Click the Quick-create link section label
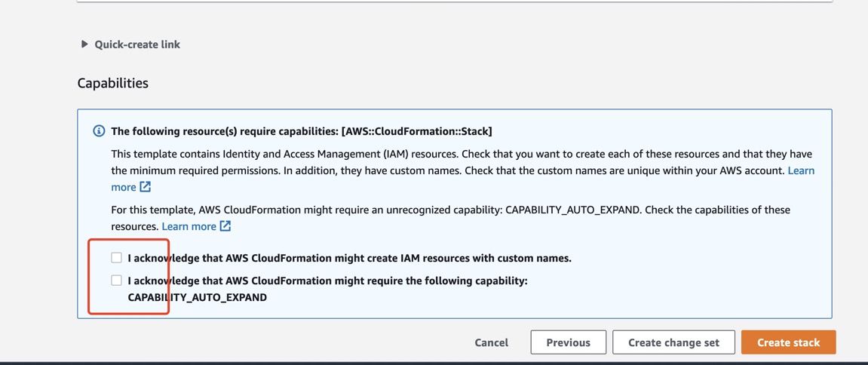 click(137, 44)
